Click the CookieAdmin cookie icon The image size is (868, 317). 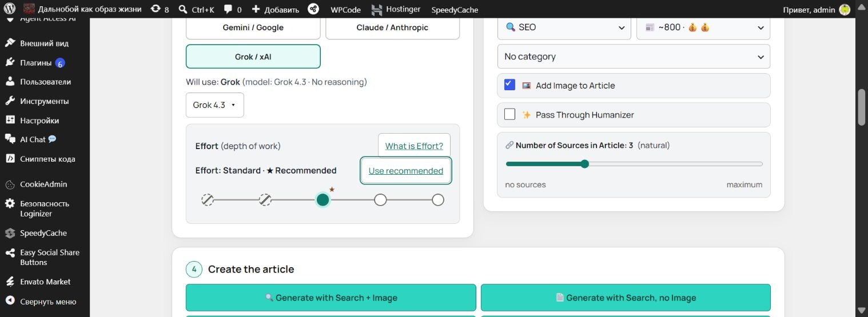(10, 184)
